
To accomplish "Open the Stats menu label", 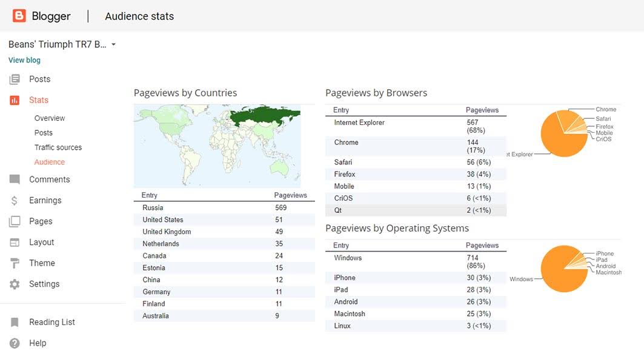I will point(39,100).
